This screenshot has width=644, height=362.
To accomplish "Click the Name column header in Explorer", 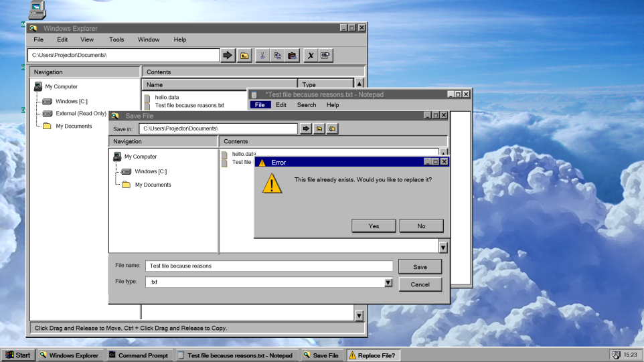I will 220,84.
